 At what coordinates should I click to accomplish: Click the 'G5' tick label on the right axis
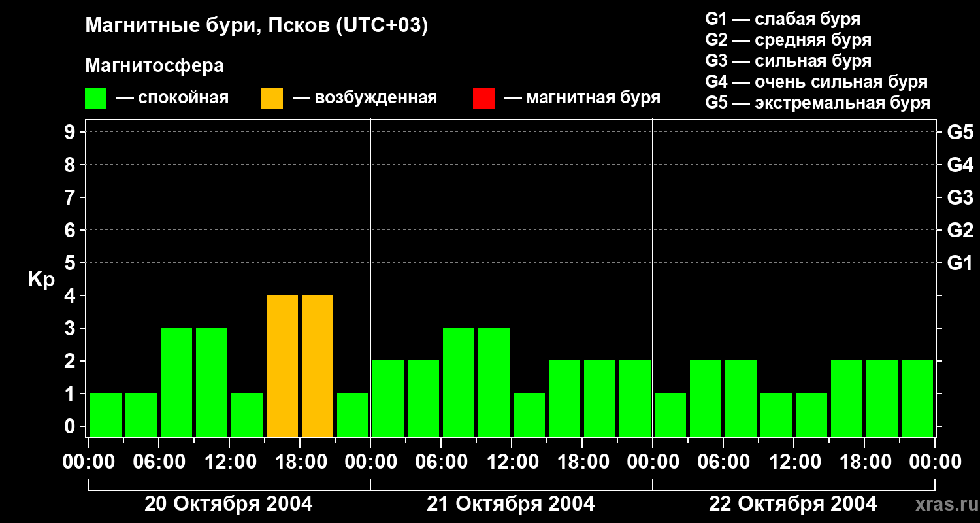(960, 132)
